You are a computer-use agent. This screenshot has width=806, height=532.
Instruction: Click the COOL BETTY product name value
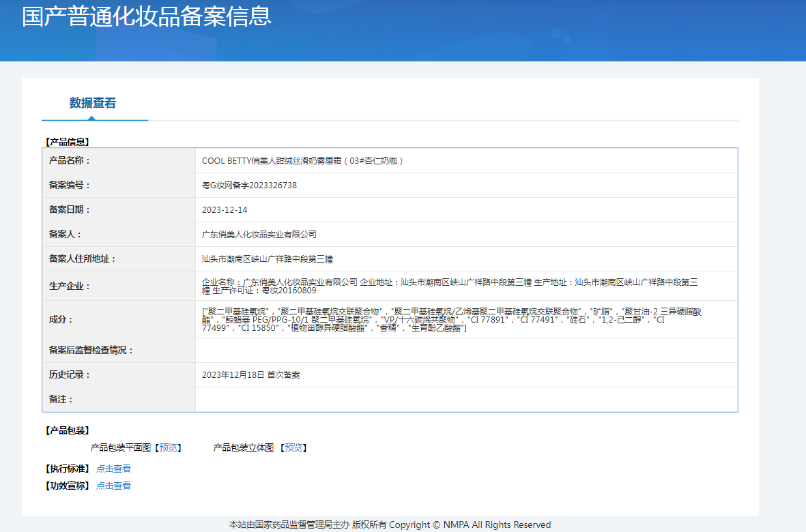point(304,161)
